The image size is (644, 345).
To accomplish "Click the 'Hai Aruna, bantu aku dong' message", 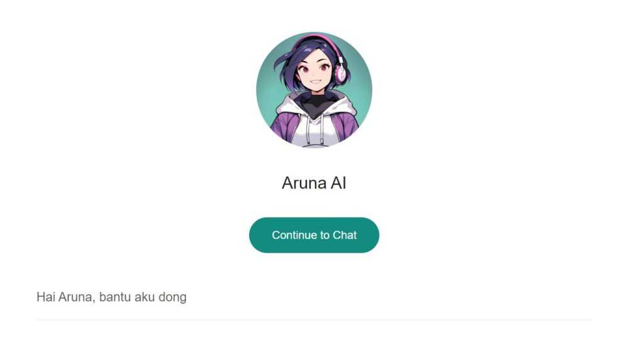I will [x=111, y=297].
